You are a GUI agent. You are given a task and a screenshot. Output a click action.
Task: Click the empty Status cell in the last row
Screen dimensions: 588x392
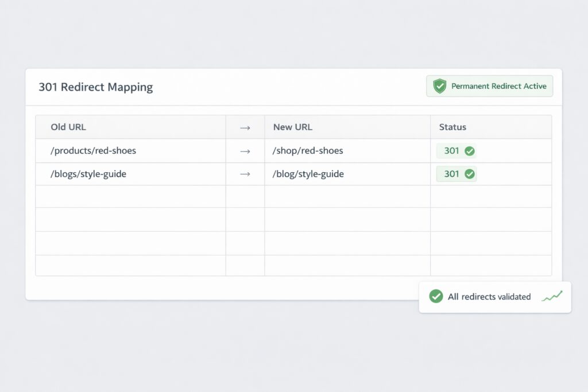pyautogui.click(x=491, y=265)
